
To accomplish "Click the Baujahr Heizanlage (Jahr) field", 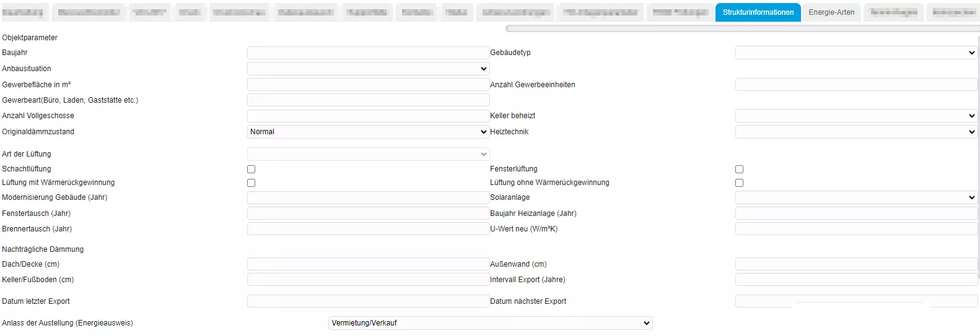I will 855,213.
